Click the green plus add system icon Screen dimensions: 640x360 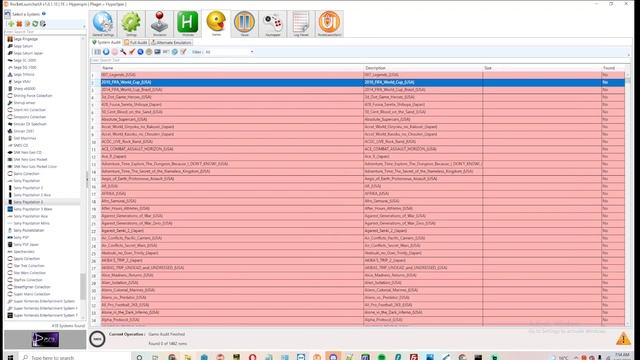11,24
